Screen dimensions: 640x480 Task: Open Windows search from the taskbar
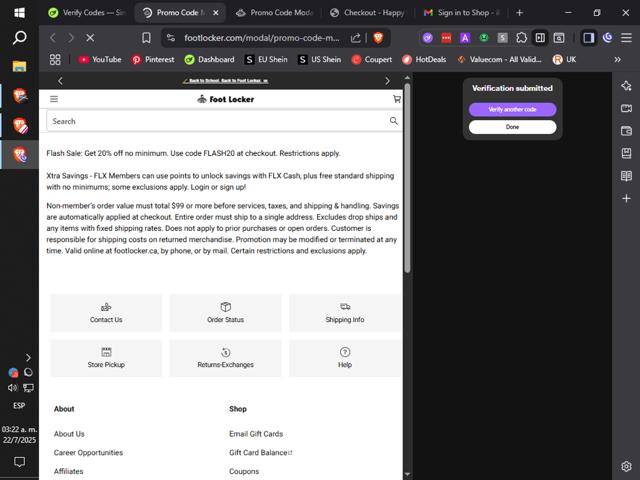point(19,38)
